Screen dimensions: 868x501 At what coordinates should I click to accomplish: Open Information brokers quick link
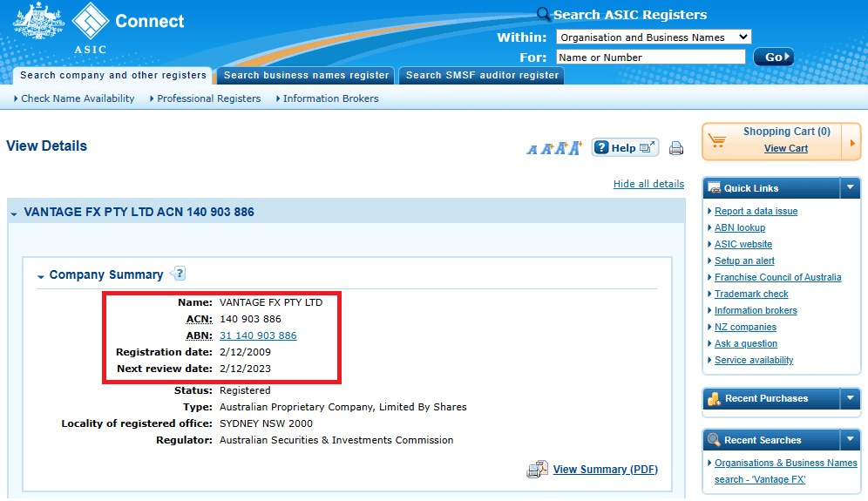click(756, 310)
